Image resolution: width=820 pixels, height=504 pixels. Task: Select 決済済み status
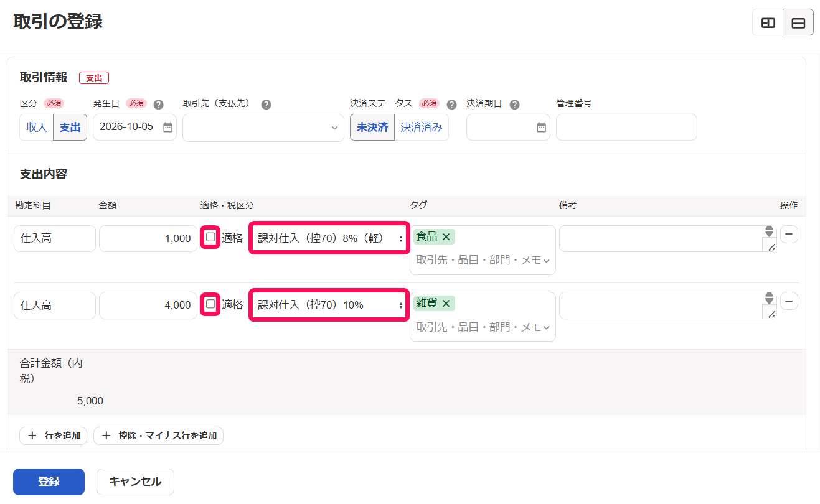(422, 127)
